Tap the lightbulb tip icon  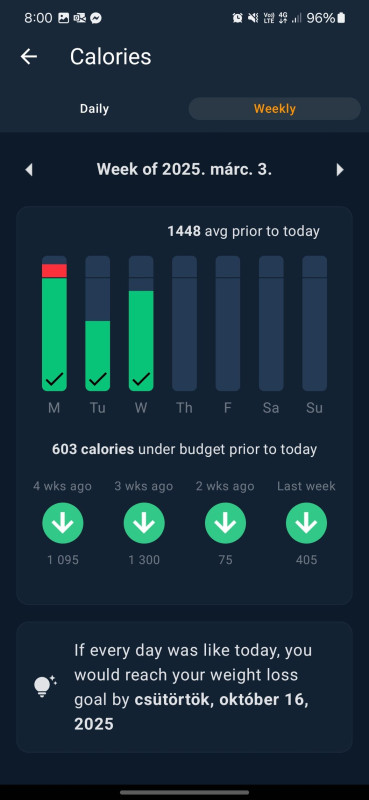coord(44,687)
